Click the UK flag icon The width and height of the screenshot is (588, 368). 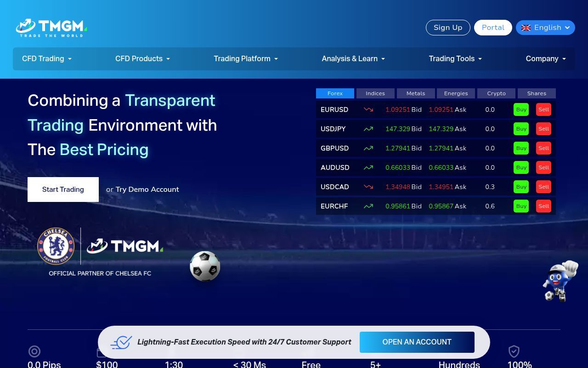[526, 28]
